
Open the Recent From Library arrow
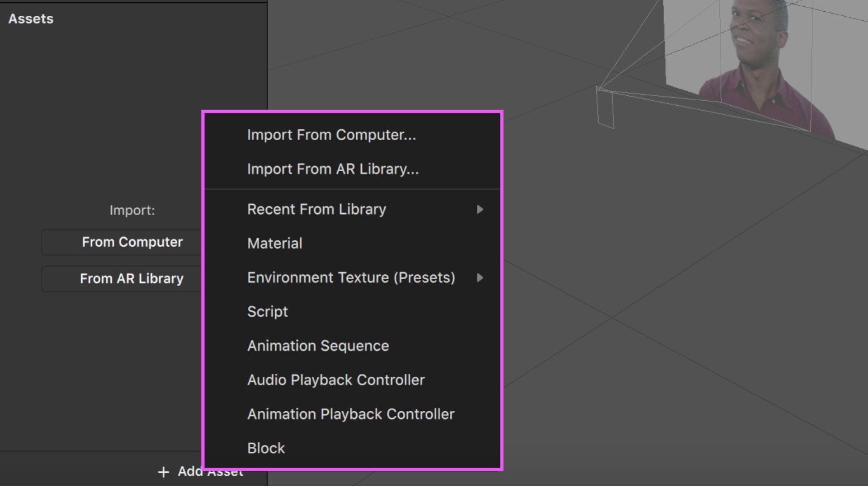480,210
